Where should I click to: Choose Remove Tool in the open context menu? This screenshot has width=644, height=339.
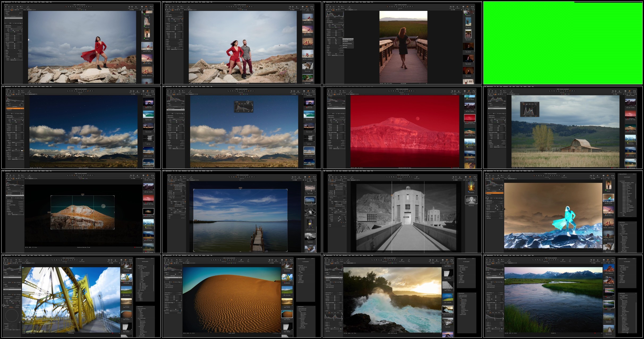click(x=345, y=45)
